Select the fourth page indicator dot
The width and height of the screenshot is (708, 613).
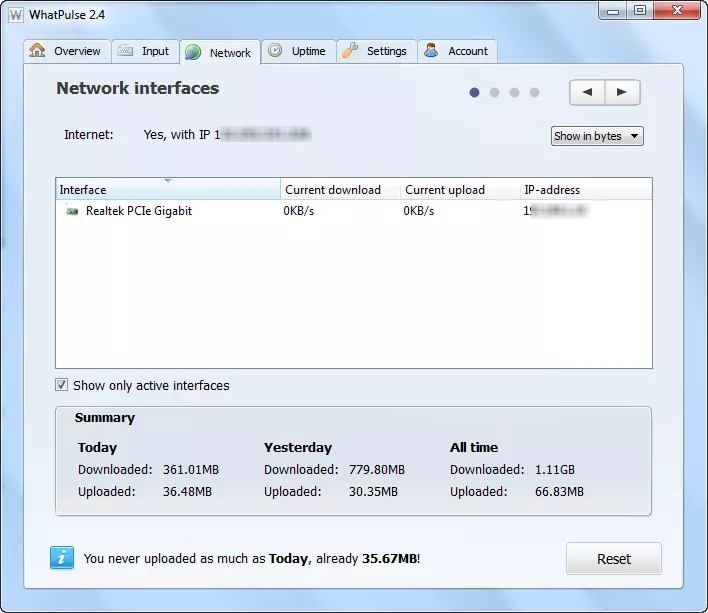535,93
